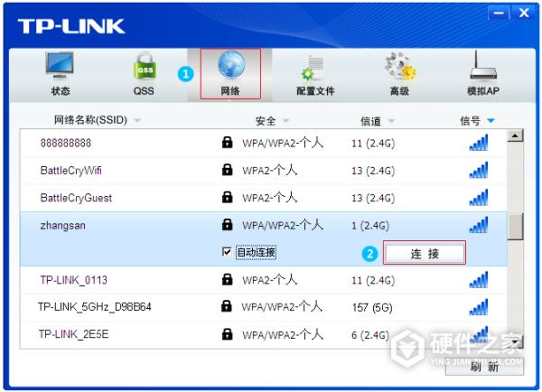Click the 刷新 refresh button
Viewport: 542px width, 392px height.
coord(484,367)
